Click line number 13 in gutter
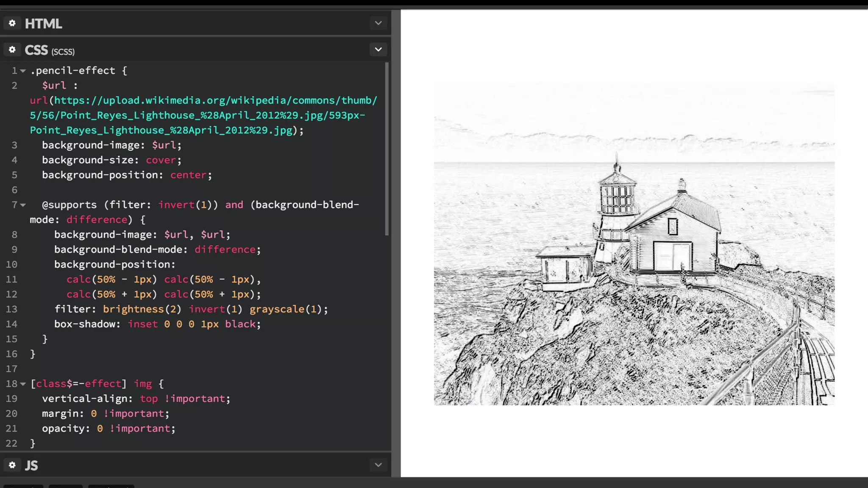Screen dimensions: 868x488 click(11, 309)
